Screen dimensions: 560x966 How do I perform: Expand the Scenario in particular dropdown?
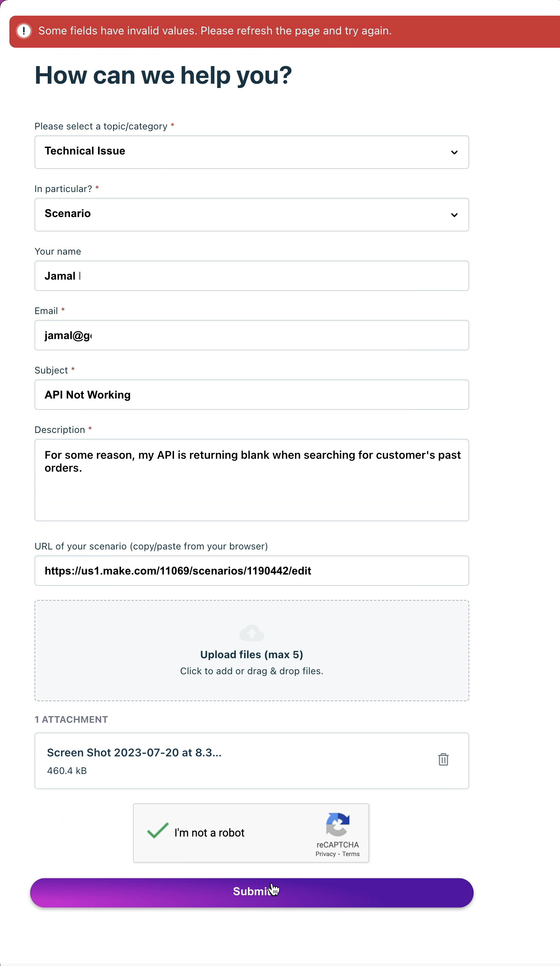click(252, 215)
